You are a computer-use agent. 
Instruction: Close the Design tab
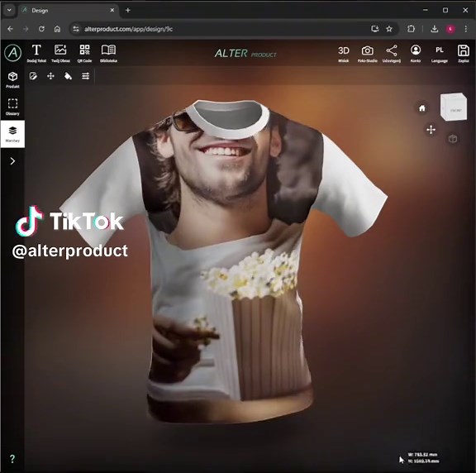pos(112,10)
